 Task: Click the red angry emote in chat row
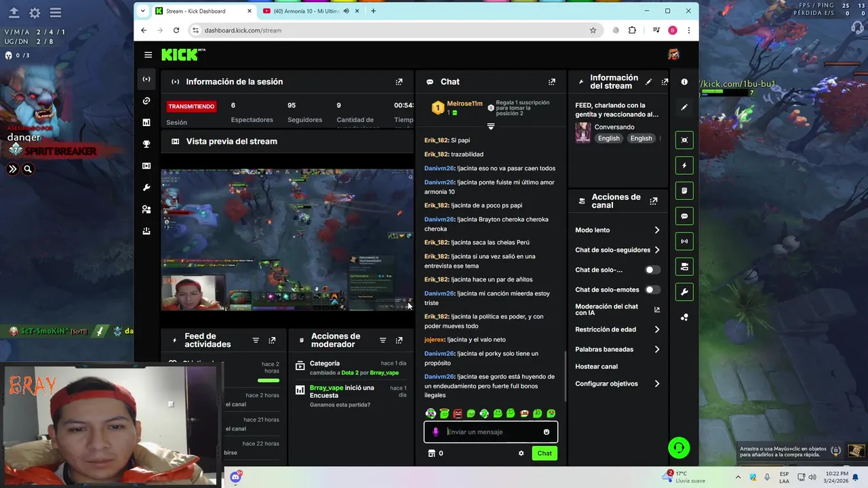coord(457,413)
